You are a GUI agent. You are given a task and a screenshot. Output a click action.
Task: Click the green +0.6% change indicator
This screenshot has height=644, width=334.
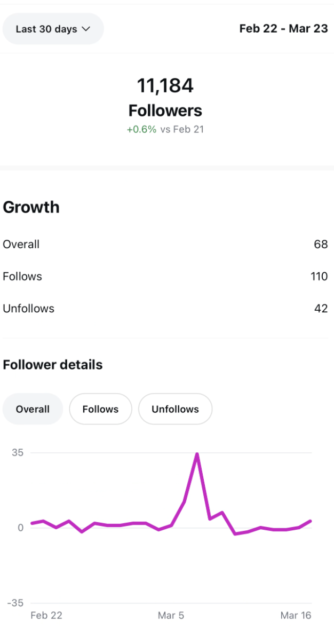point(141,129)
